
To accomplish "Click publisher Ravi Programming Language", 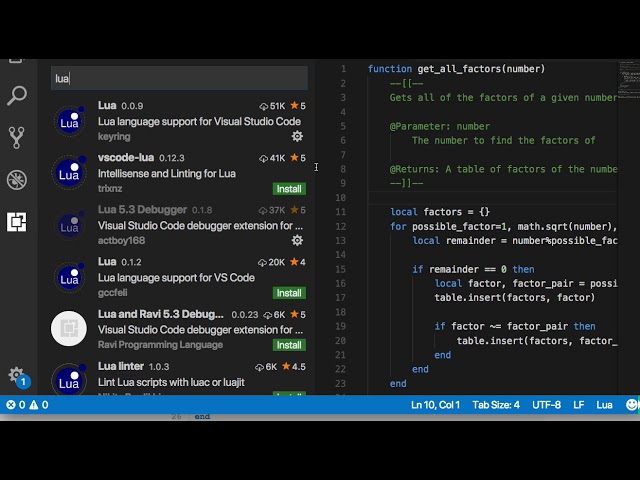I will tap(160, 344).
